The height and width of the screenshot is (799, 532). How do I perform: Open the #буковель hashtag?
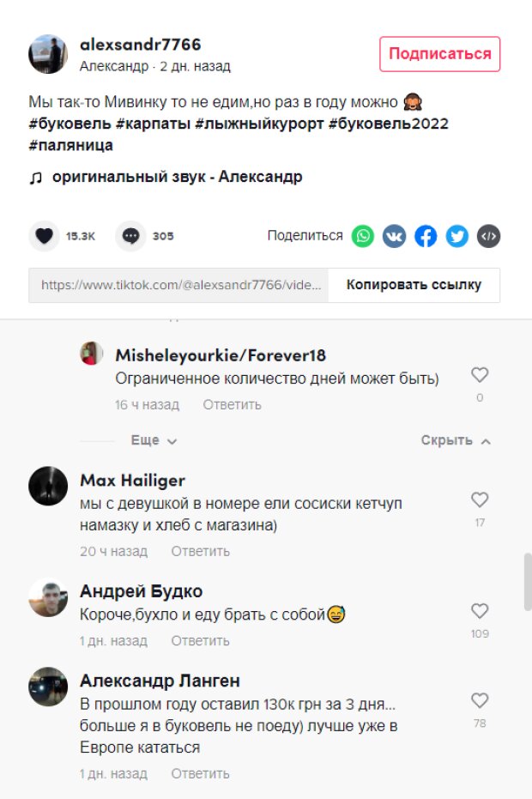tap(64, 124)
